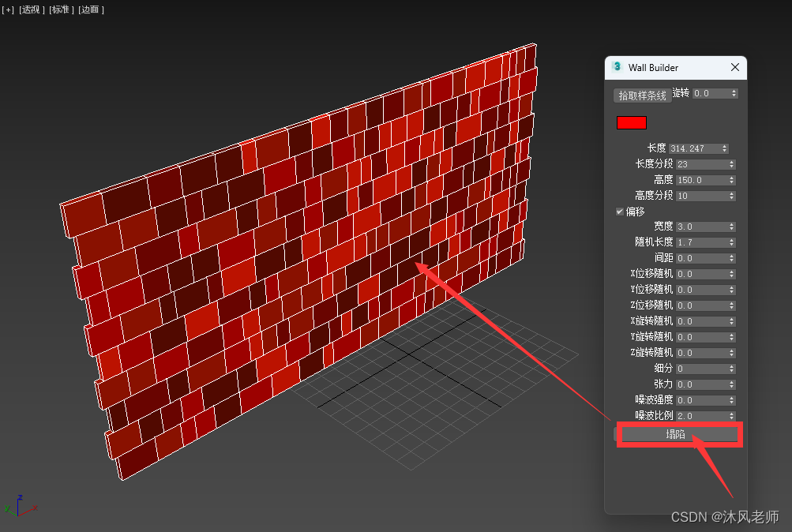Click the 细分 value field
The image size is (792, 532).
pos(702,369)
